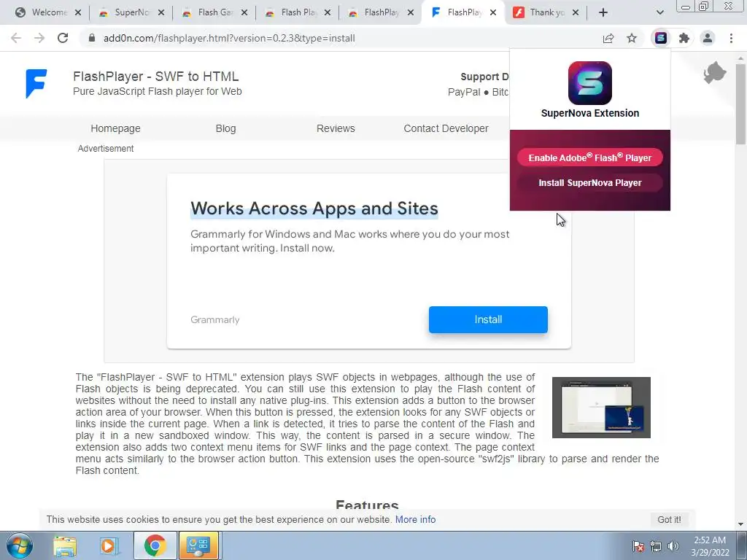The image size is (747, 560).
Task: Click the grey bird icon at top right
Action: 715,73
